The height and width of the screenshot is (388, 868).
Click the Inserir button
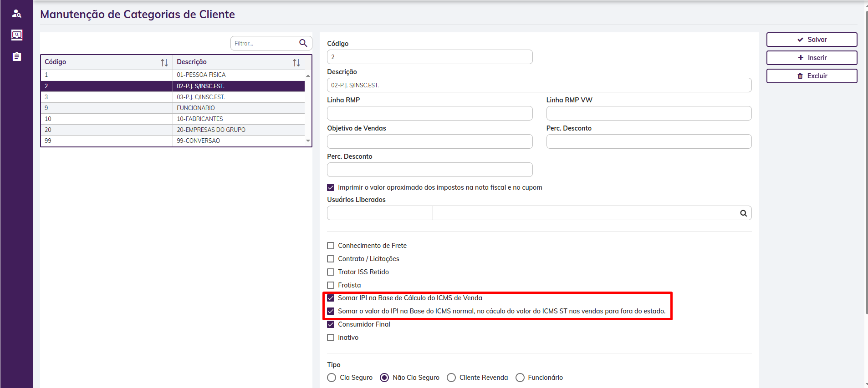click(812, 58)
